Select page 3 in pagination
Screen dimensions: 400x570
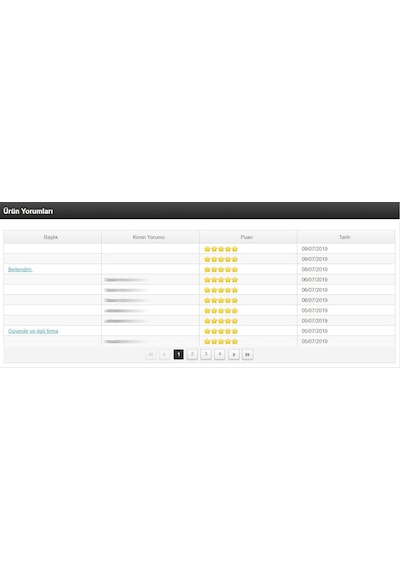click(x=206, y=354)
